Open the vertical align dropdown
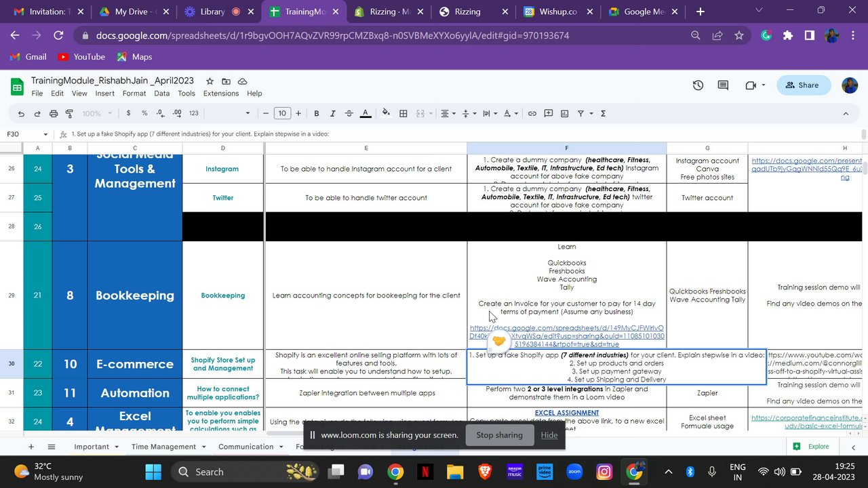Image resolution: width=868 pixels, height=488 pixels. pos(470,114)
